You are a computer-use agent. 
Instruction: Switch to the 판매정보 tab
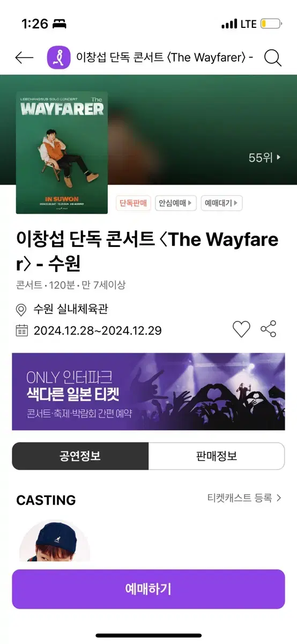(217, 456)
